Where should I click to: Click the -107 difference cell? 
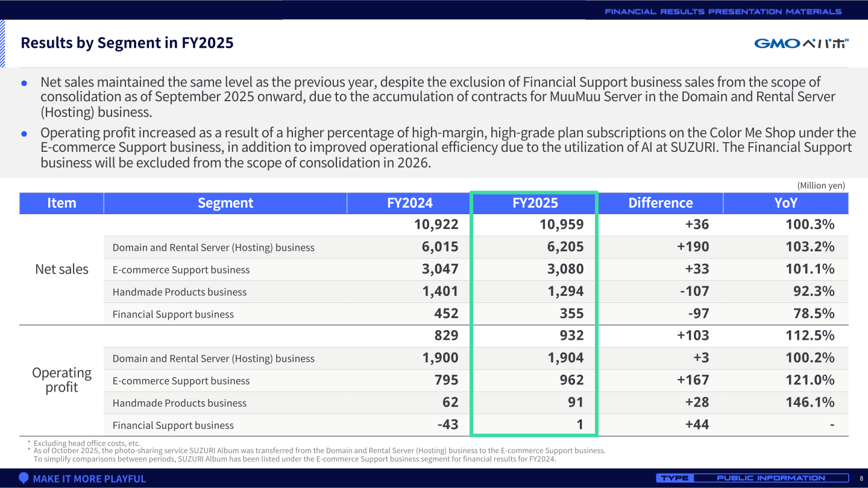(x=694, y=292)
